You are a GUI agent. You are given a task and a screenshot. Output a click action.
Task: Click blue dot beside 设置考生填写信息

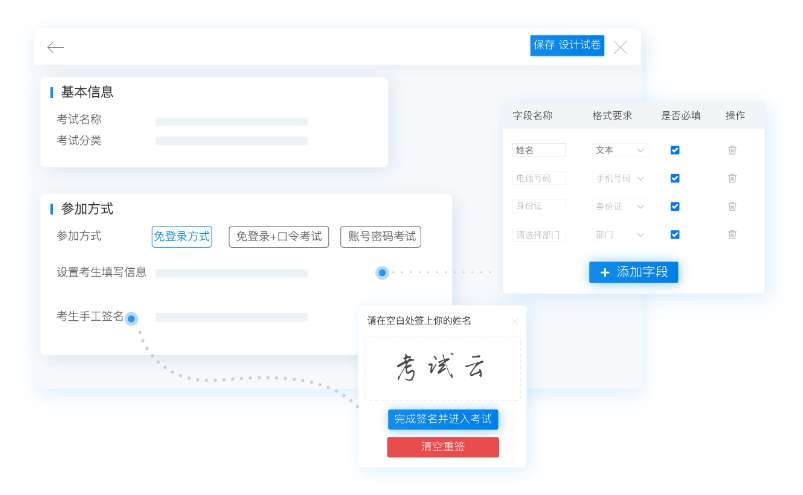pos(382,272)
